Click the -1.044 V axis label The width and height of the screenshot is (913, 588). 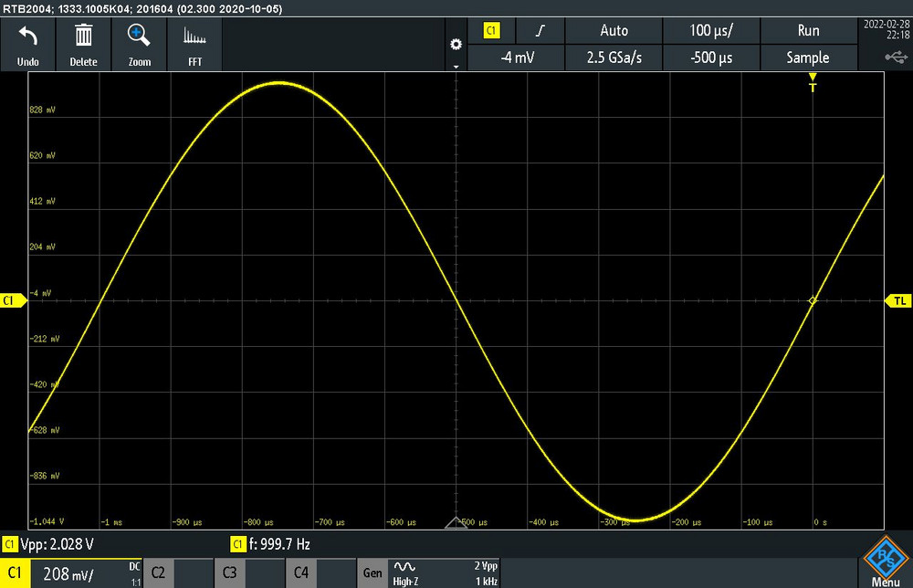tap(47, 521)
